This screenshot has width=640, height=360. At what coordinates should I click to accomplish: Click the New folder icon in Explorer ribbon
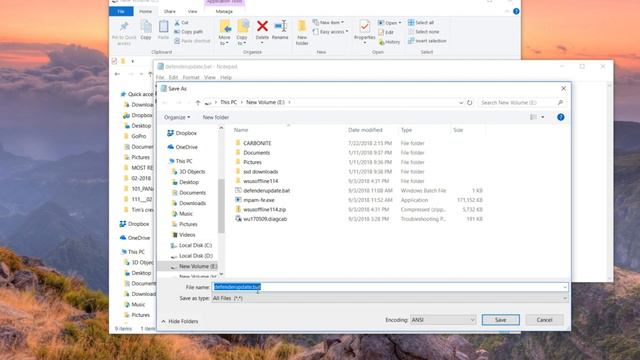pyautogui.click(x=302, y=27)
